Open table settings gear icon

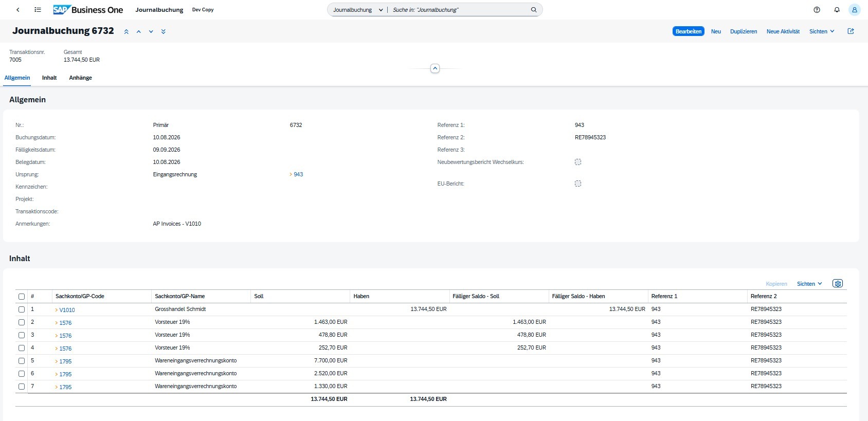point(838,284)
